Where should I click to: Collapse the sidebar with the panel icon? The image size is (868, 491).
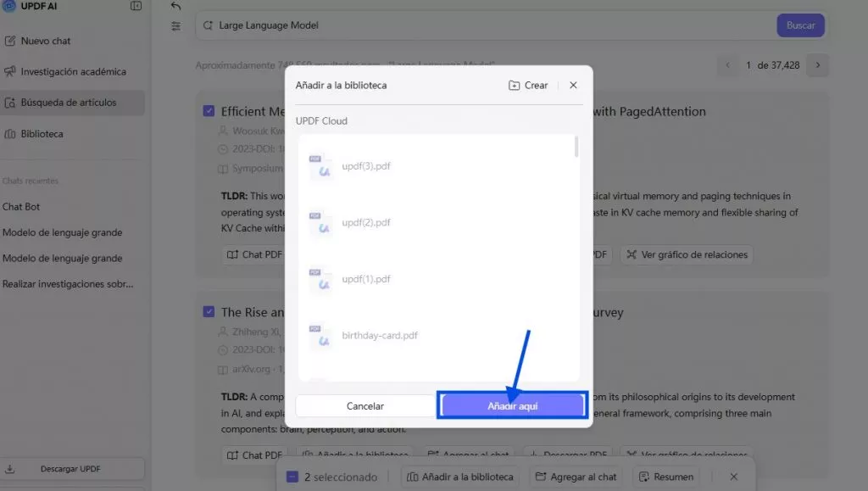click(136, 6)
